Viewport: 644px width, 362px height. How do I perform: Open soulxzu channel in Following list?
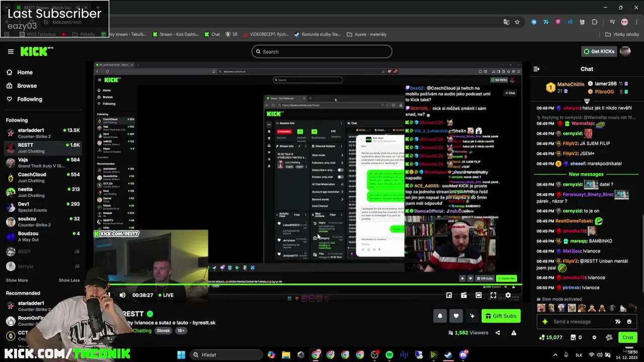tap(43, 222)
